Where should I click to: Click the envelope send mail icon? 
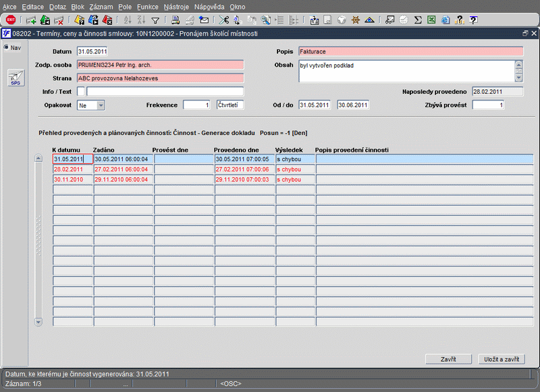click(x=204, y=20)
